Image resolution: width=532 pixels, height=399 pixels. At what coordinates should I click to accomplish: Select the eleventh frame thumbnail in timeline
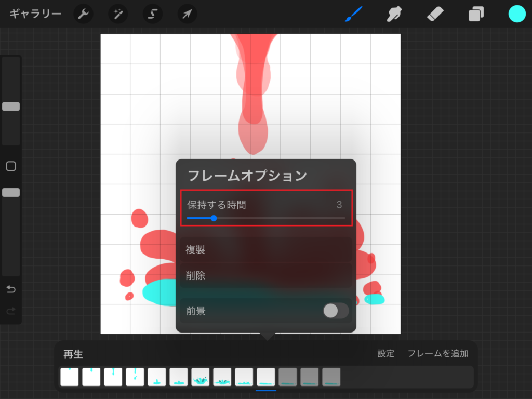[x=288, y=377]
